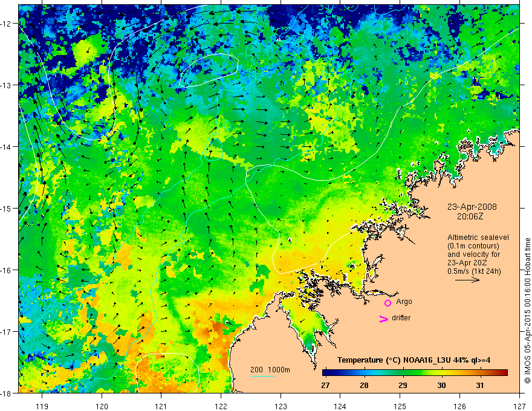
Task: Click the '-15' latitude axis label
Action: pos(7,208)
